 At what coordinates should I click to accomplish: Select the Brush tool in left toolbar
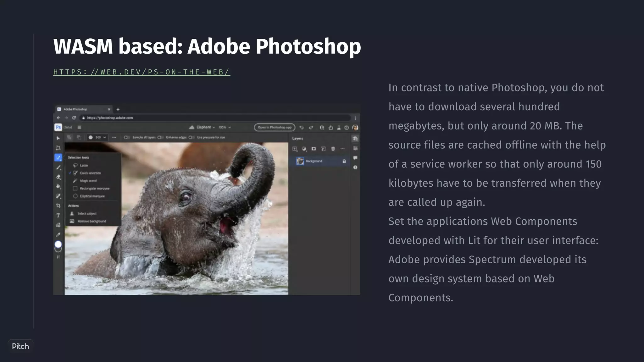pyautogui.click(x=58, y=167)
